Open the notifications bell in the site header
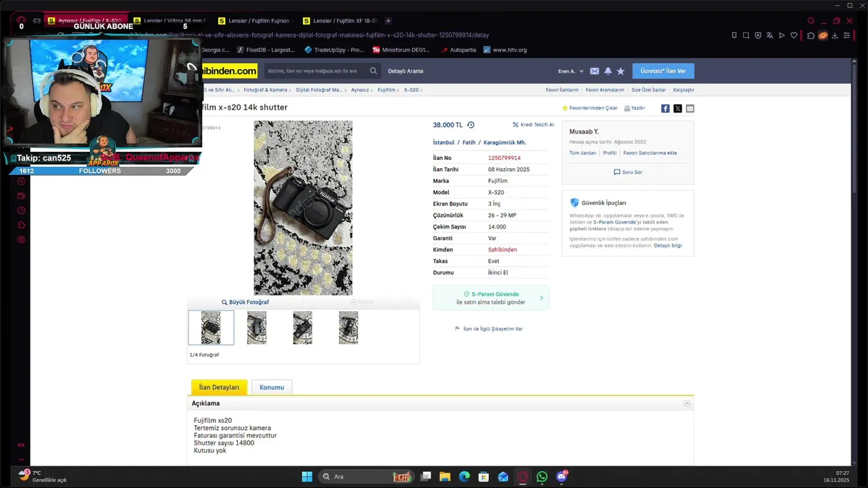The height and width of the screenshot is (488, 868). click(x=608, y=71)
